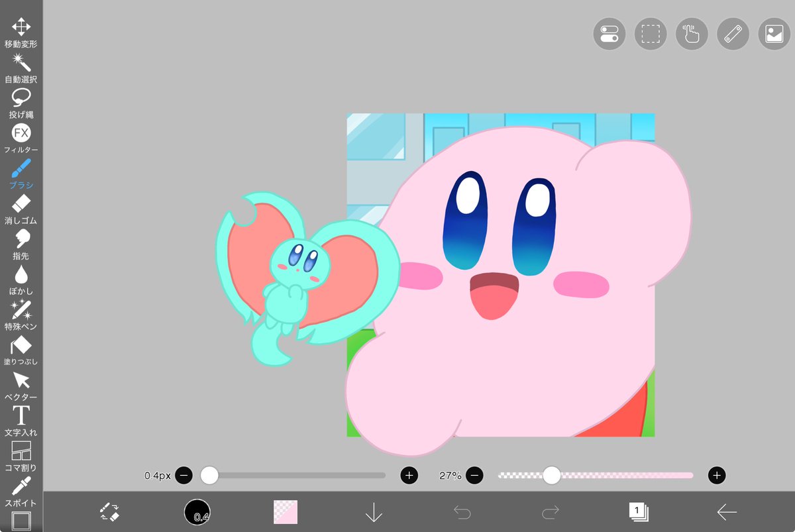
Task: Open the pink color swatch picker
Action: [286, 511]
